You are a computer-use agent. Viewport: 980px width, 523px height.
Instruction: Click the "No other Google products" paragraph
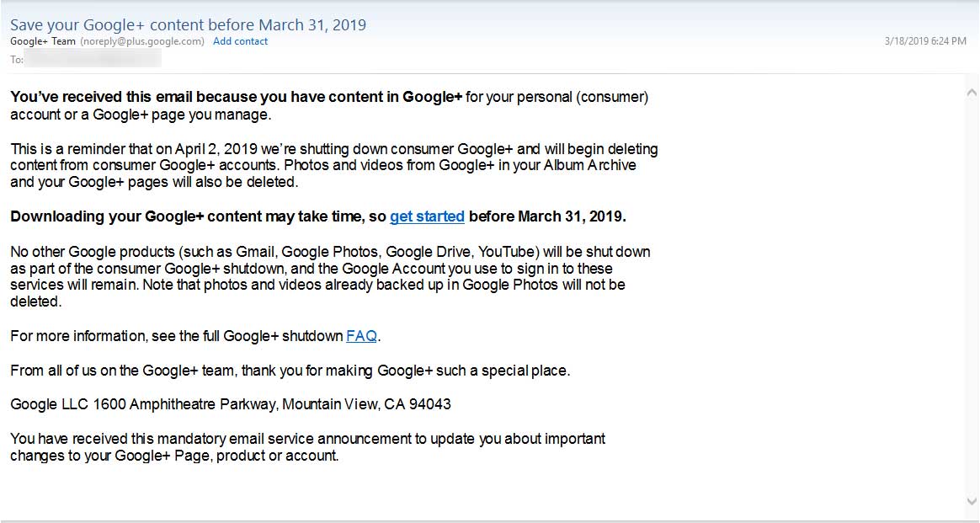point(330,276)
